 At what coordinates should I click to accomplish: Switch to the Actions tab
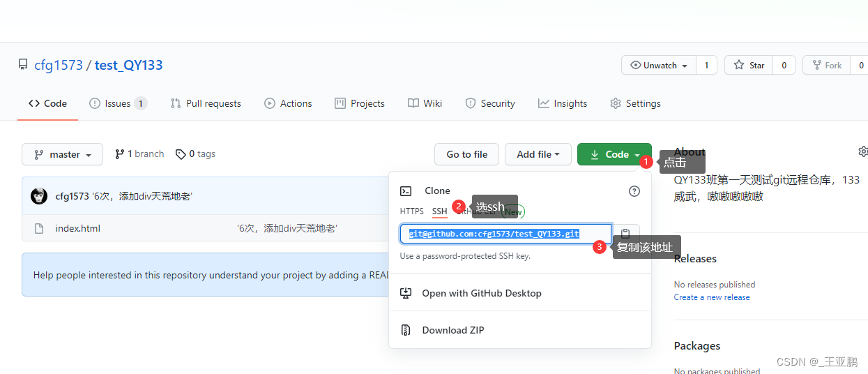click(x=288, y=103)
